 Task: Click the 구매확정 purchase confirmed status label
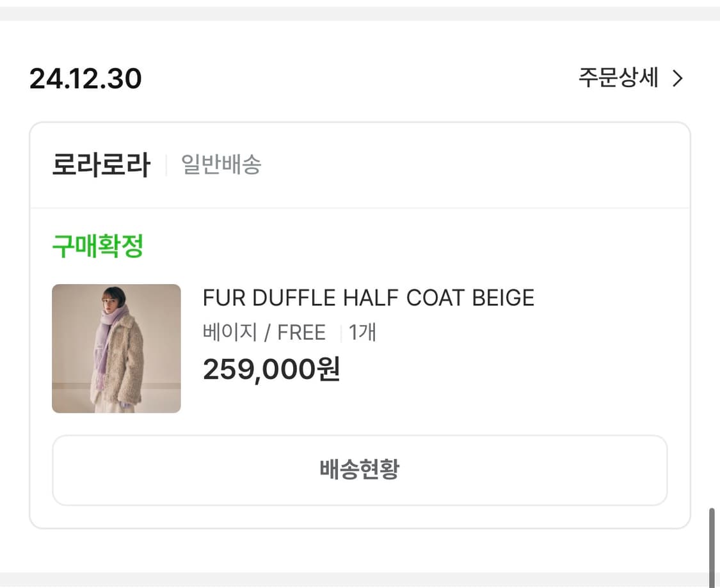point(97,245)
